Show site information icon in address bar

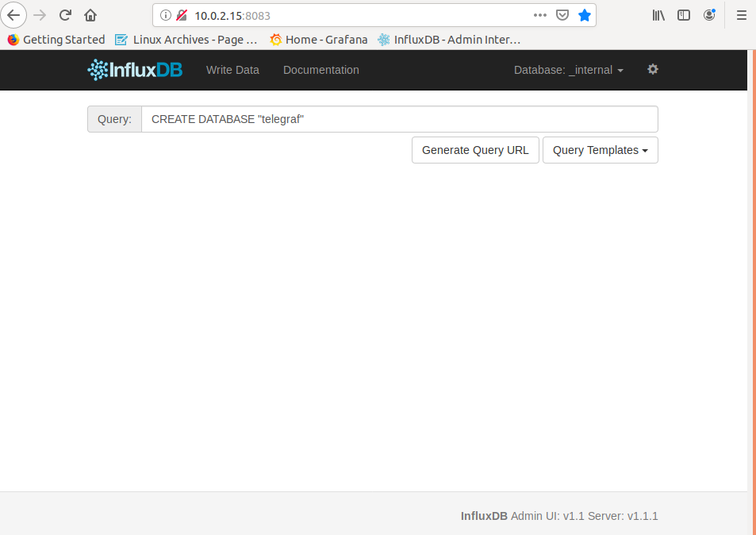click(x=165, y=15)
